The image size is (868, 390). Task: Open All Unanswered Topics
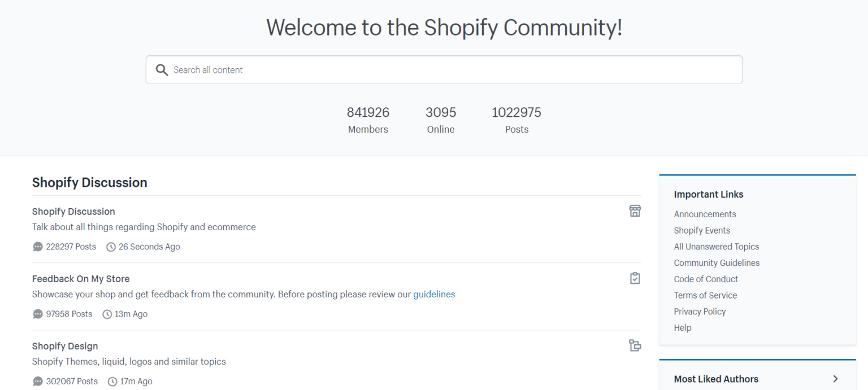716,247
